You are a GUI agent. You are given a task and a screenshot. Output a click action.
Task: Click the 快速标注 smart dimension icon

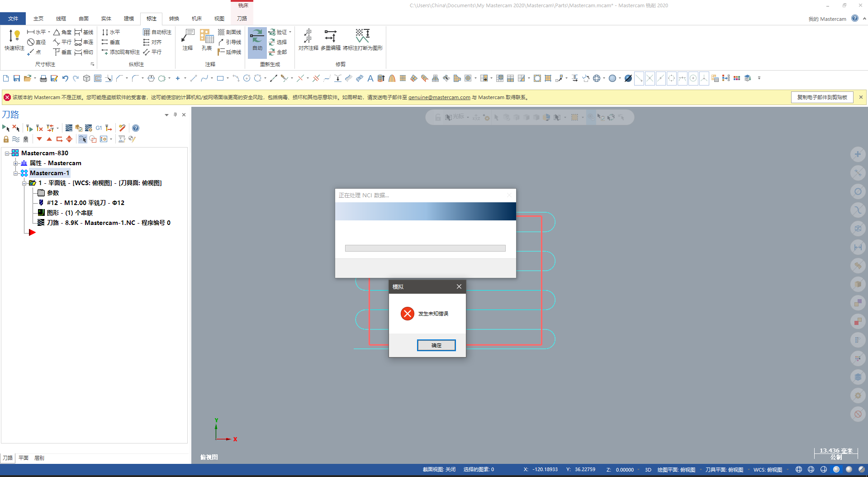14,36
